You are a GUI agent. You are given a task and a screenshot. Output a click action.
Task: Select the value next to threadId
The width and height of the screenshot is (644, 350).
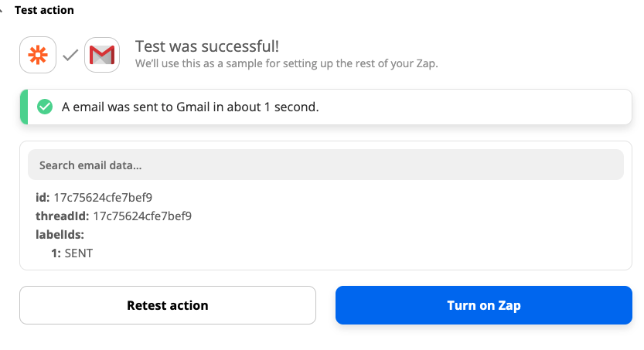(142, 216)
